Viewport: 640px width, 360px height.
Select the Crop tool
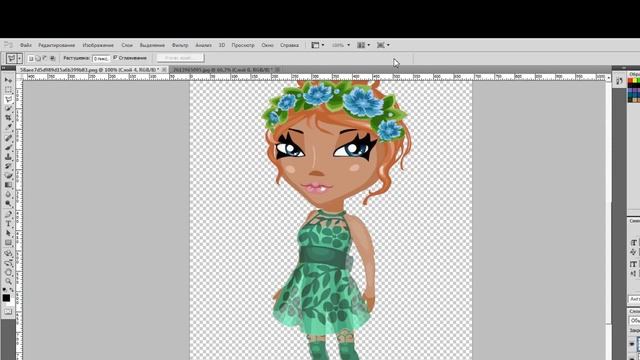8,118
